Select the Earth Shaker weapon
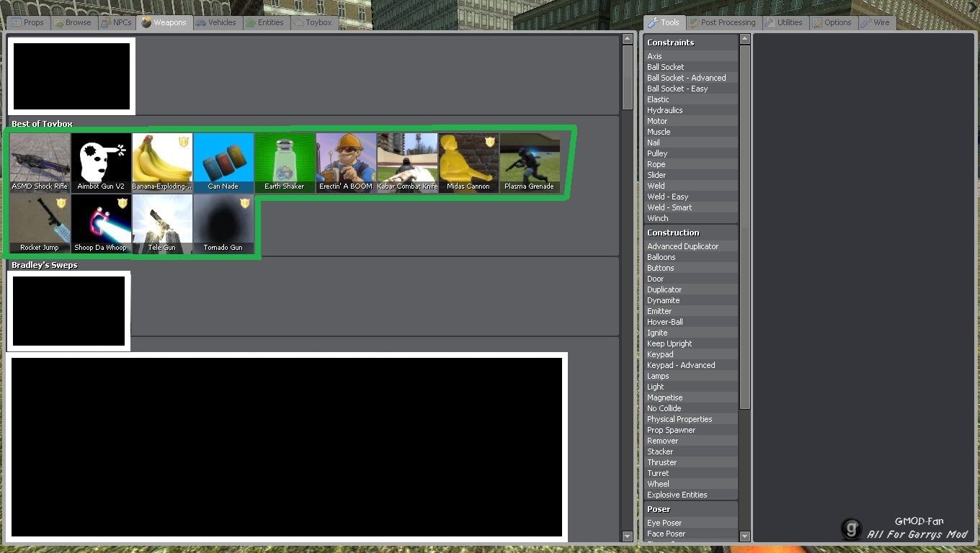Viewport: 980px width, 553px height. click(285, 163)
